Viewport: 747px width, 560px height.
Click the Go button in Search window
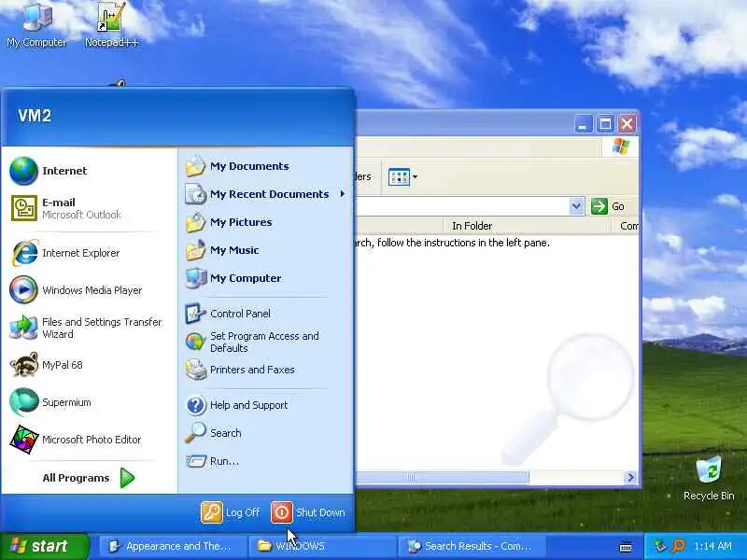coord(609,206)
